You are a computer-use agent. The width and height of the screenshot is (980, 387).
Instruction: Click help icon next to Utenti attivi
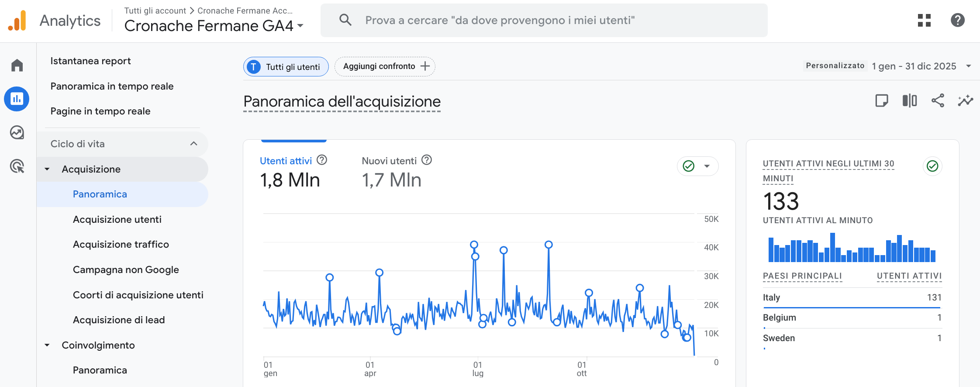click(x=322, y=160)
